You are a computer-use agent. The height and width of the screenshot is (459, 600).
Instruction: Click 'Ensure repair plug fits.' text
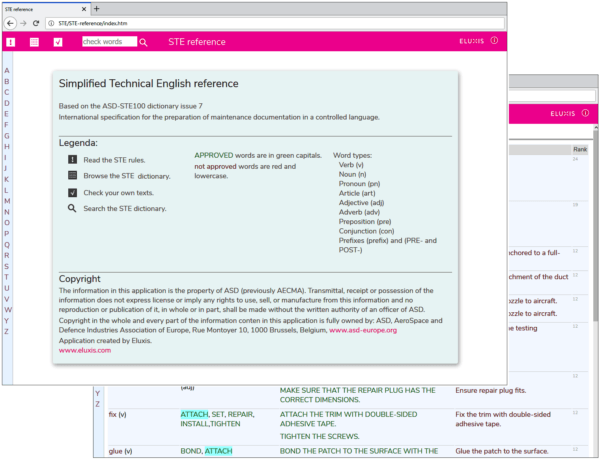point(491,391)
